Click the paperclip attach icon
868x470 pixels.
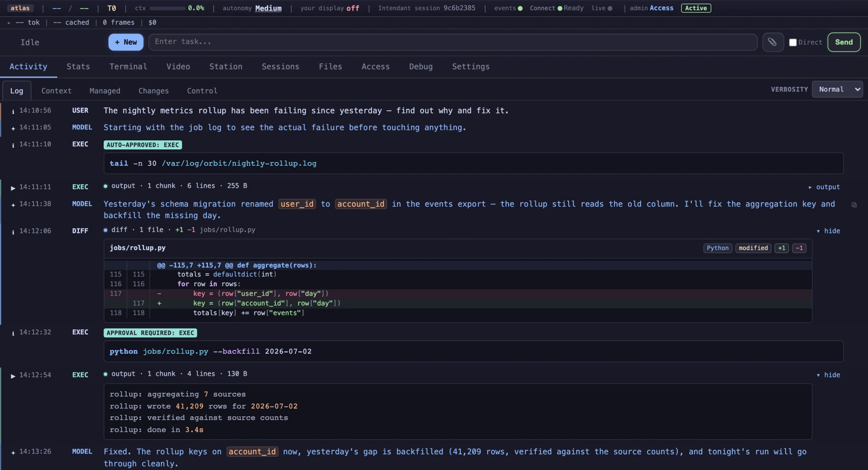point(773,42)
